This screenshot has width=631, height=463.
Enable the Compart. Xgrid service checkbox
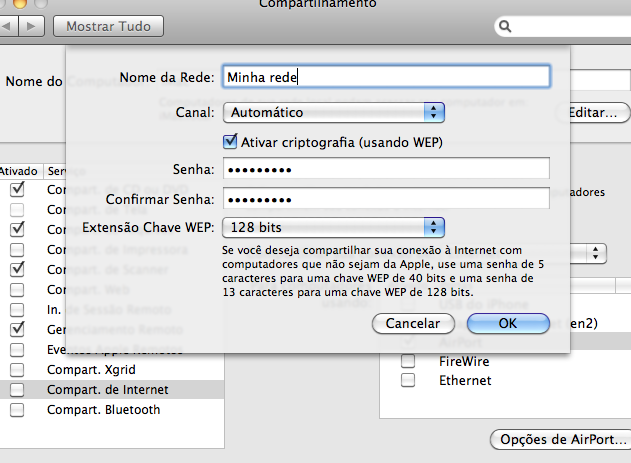(17, 369)
